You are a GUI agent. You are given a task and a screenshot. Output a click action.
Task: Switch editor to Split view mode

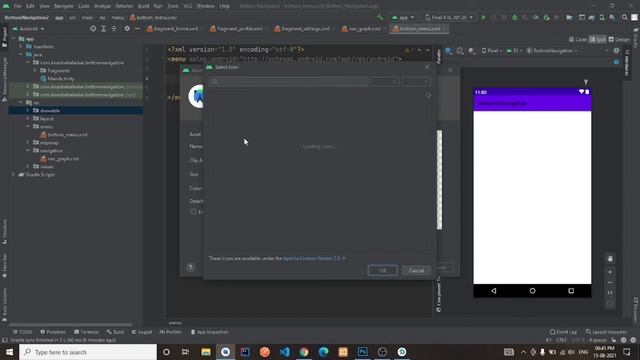(x=598, y=40)
